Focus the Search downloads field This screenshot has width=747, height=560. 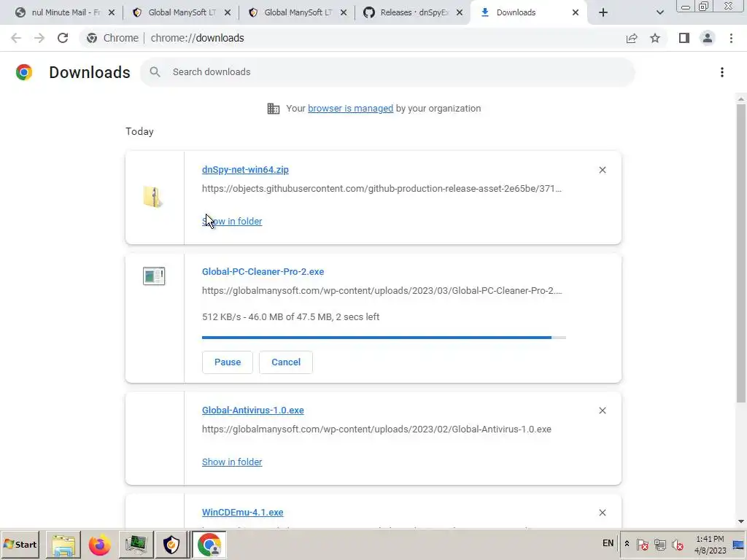(x=388, y=72)
